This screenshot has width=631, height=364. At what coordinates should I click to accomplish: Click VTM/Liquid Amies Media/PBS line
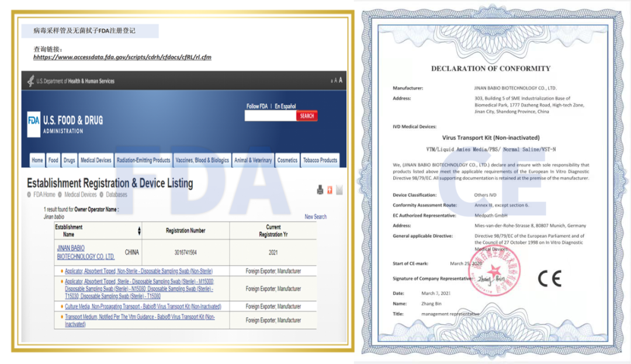pos(491,149)
